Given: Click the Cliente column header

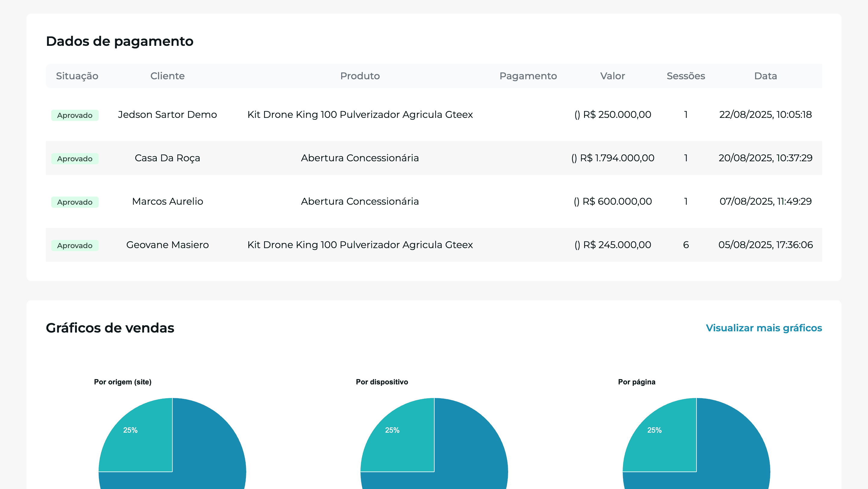Looking at the screenshot, I should pos(167,76).
